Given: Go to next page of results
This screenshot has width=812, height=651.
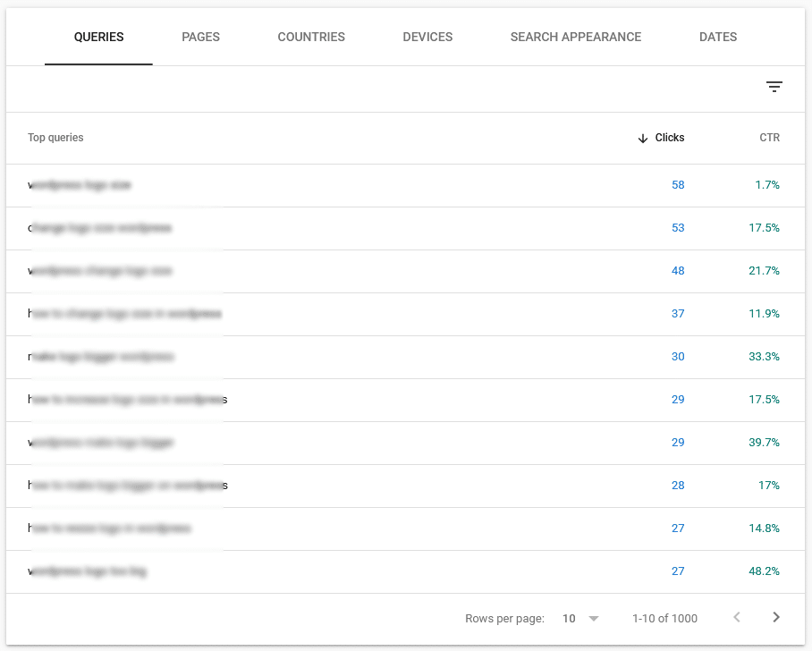Looking at the screenshot, I should coord(775,618).
